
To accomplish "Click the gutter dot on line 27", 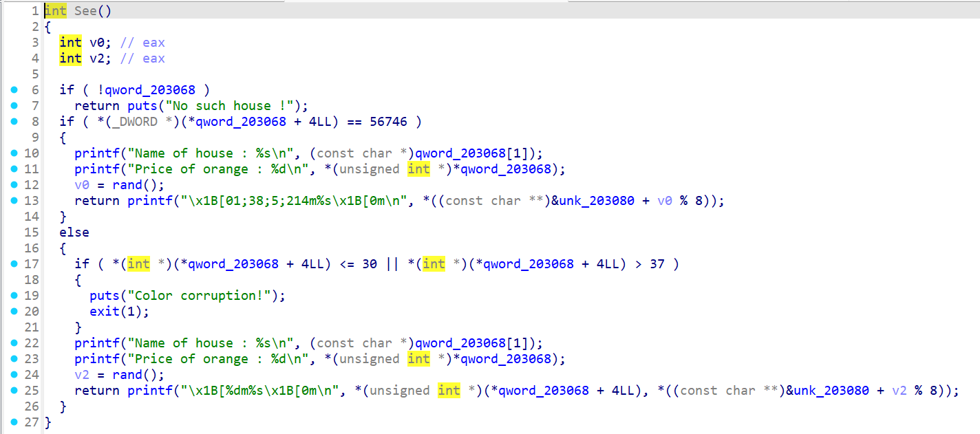I will coord(14,422).
